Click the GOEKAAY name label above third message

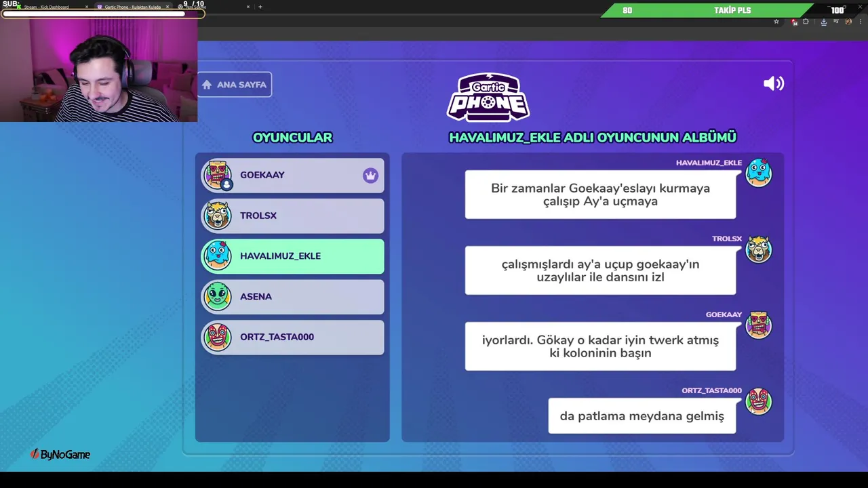[x=724, y=314]
